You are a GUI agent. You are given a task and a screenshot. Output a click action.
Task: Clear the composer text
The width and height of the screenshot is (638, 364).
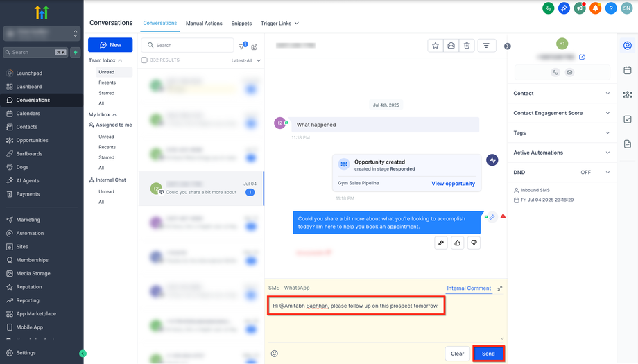coord(457,354)
